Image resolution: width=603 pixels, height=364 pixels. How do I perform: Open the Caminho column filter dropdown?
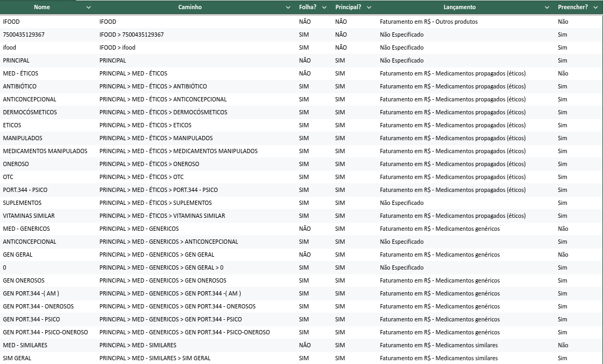click(288, 8)
